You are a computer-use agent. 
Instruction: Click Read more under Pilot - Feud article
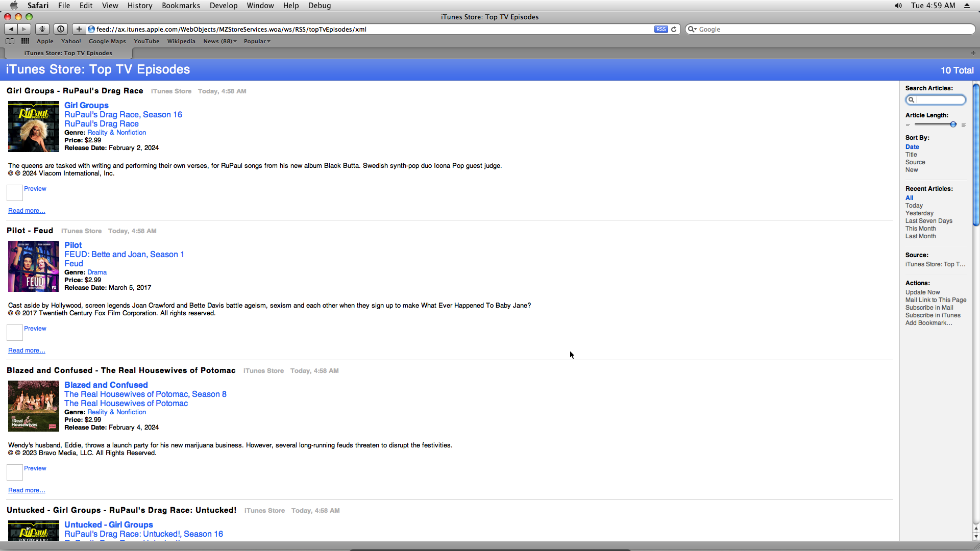(x=27, y=350)
